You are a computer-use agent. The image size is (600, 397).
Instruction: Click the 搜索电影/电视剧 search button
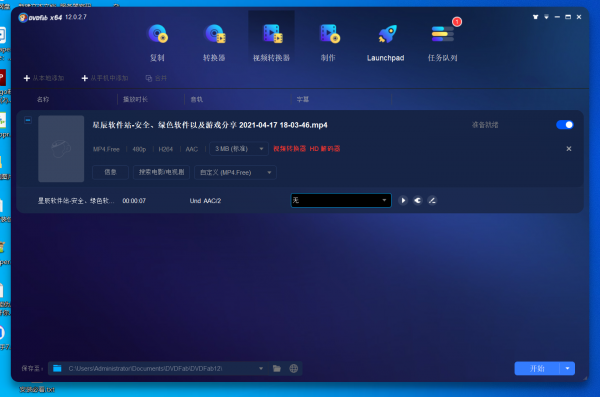coord(161,172)
